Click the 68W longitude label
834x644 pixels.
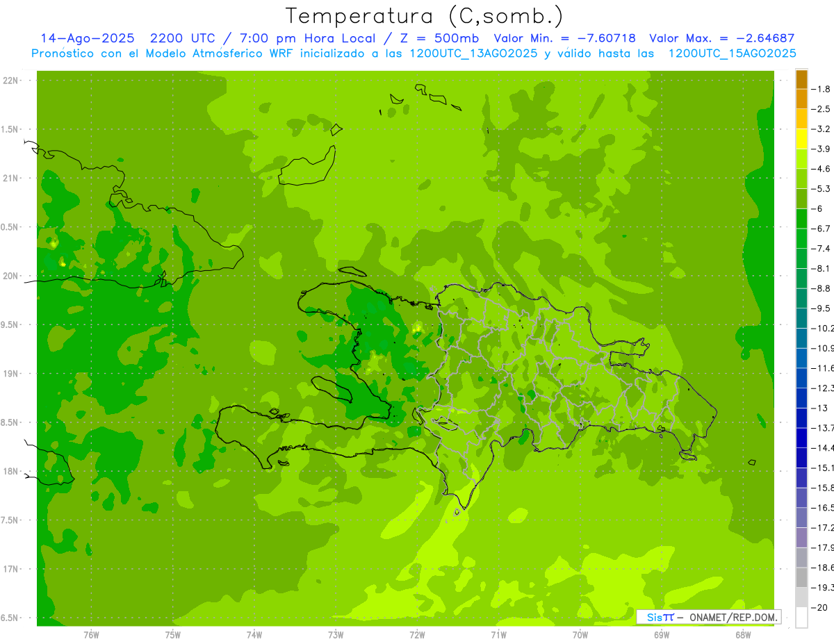(743, 635)
